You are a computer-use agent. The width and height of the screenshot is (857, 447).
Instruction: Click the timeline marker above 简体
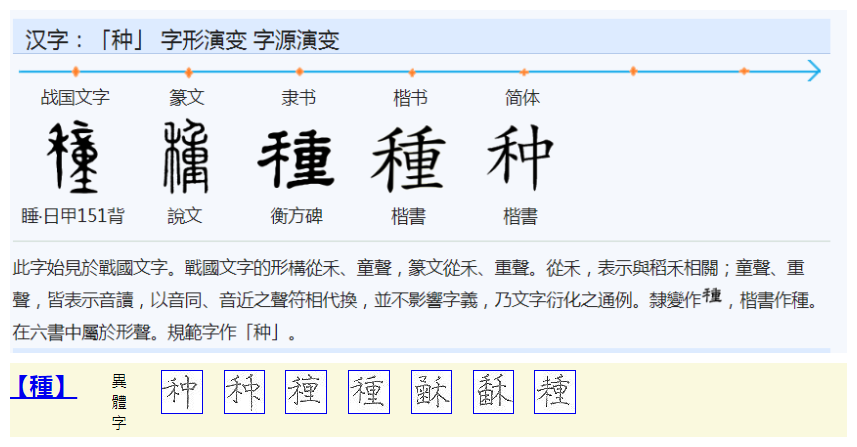pos(524,72)
